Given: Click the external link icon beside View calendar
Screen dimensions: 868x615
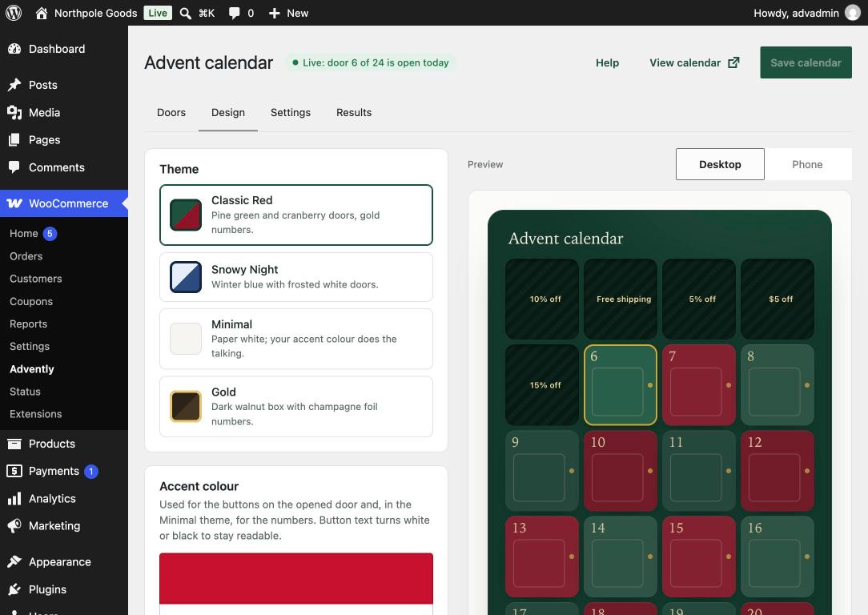Looking at the screenshot, I should pos(733,62).
